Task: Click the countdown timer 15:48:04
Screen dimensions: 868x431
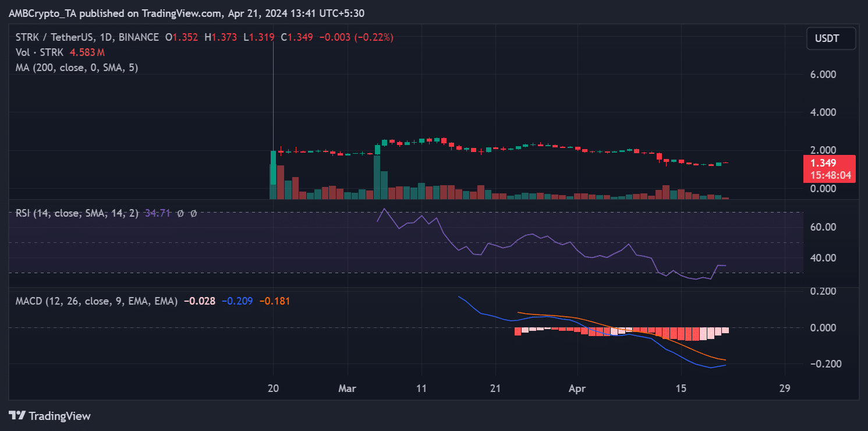Action: [x=831, y=175]
